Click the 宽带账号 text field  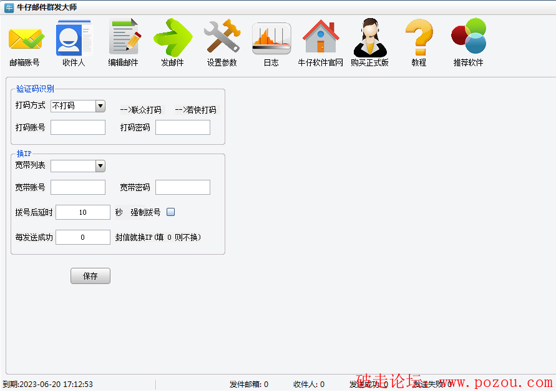pos(78,187)
